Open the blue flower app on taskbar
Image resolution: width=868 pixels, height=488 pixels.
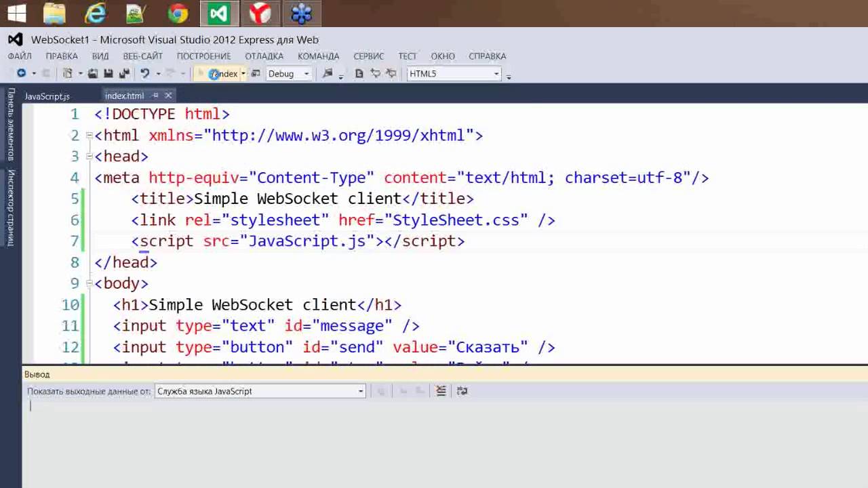coord(302,13)
